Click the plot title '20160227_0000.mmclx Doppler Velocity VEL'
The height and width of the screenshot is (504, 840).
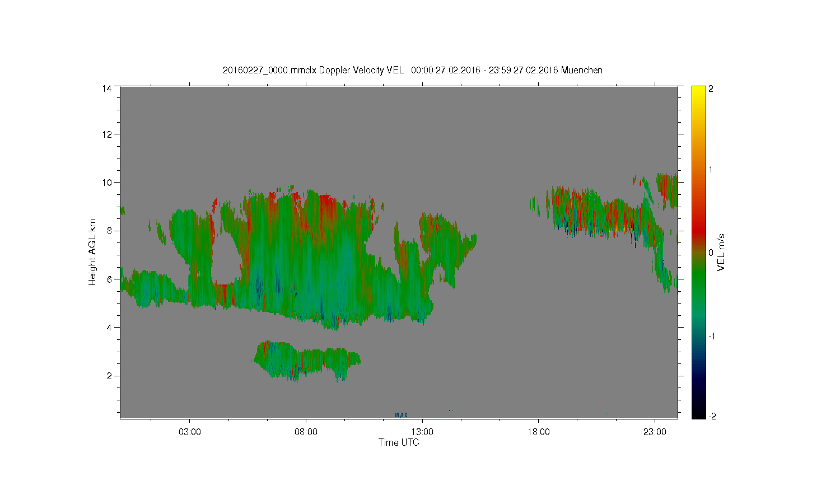pyautogui.click(x=313, y=70)
